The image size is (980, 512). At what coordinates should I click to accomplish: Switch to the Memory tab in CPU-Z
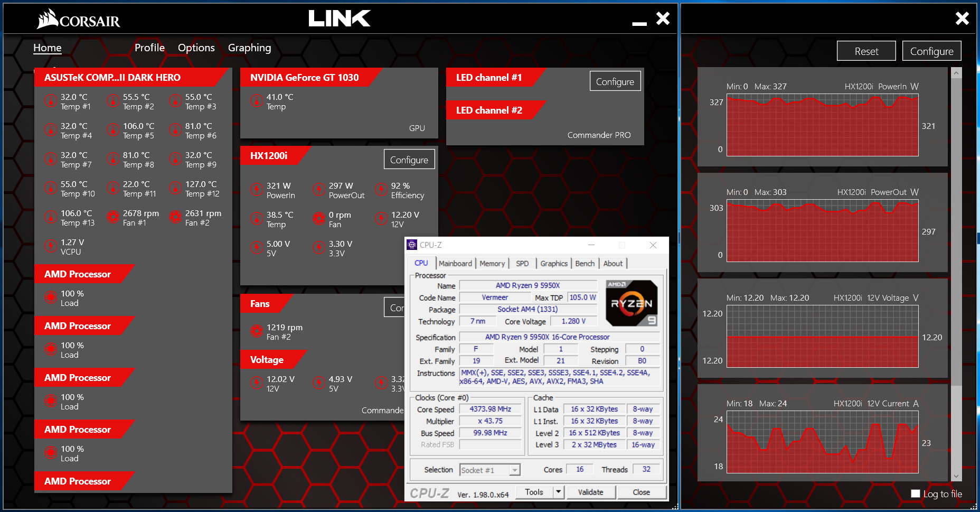pyautogui.click(x=492, y=263)
